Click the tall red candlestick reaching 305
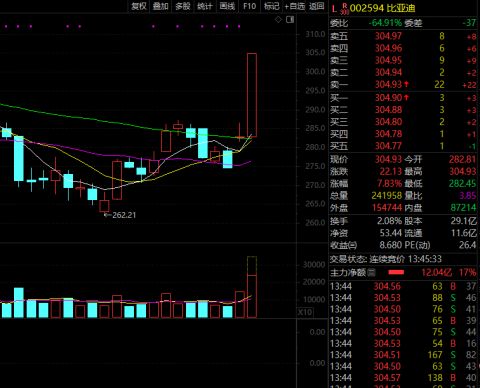Viewport: 480px width, 388px height. (x=252, y=95)
